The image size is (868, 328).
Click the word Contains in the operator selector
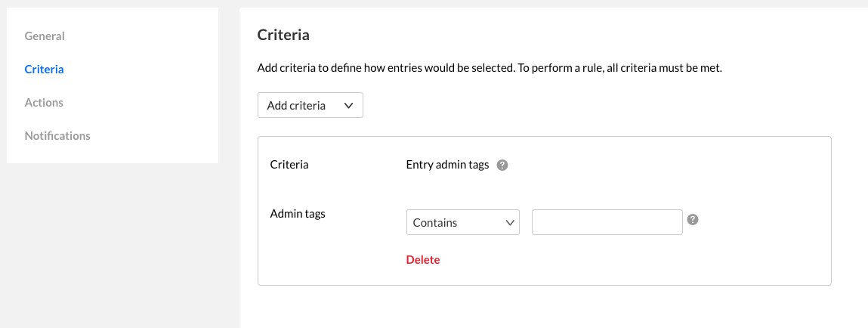tap(435, 223)
